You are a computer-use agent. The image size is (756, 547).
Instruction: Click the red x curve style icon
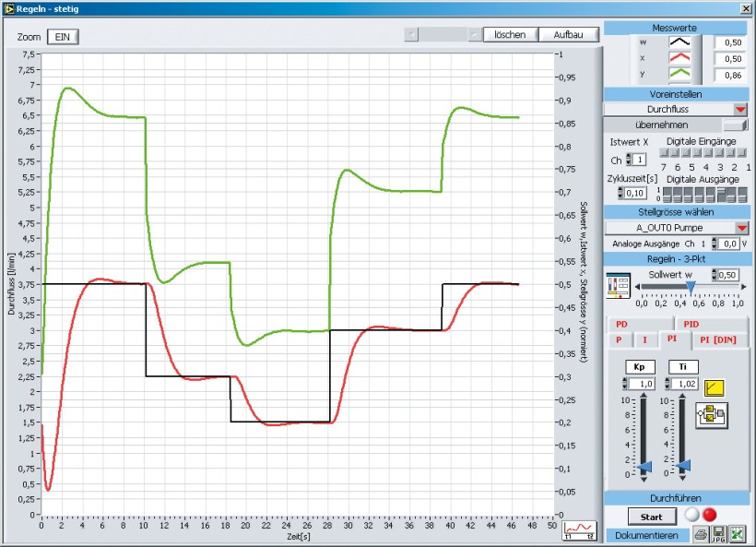[683, 58]
